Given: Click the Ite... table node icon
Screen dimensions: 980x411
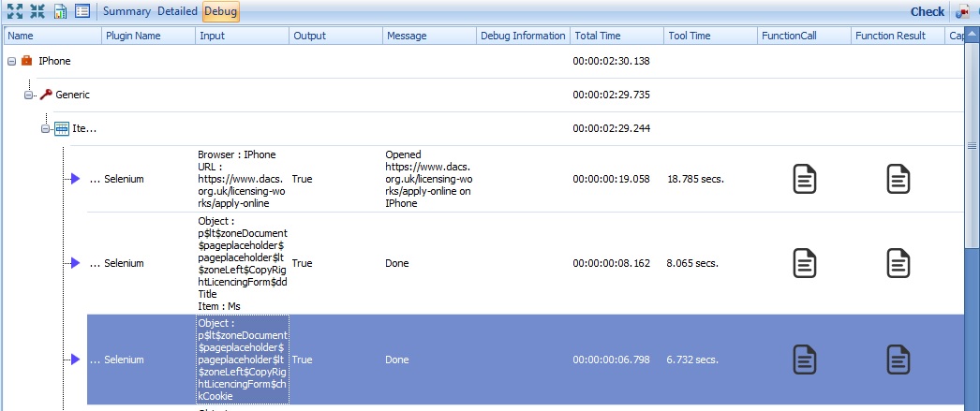Looking at the screenshot, I should coord(61,128).
